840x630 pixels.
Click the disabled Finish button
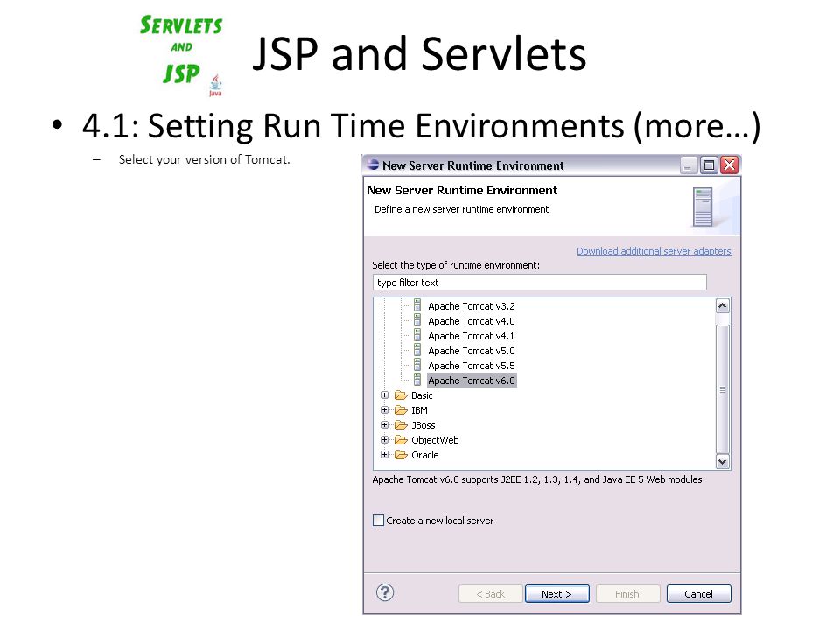[628, 593]
